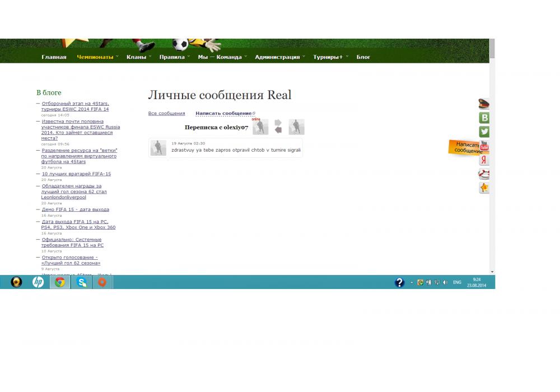
Task: Open blog post 10 лучших вратарей FIFA-15
Action: (x=76, y=174)
